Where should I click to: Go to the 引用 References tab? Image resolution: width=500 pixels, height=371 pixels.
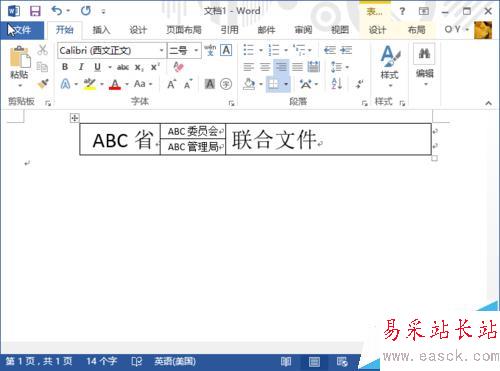click(x=229, y=30)
